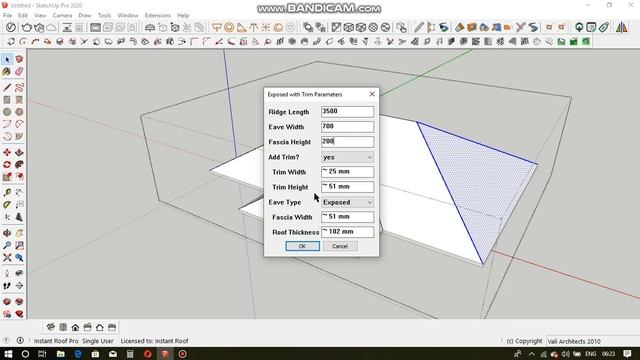Open the Draw menu

click(85, 16)
